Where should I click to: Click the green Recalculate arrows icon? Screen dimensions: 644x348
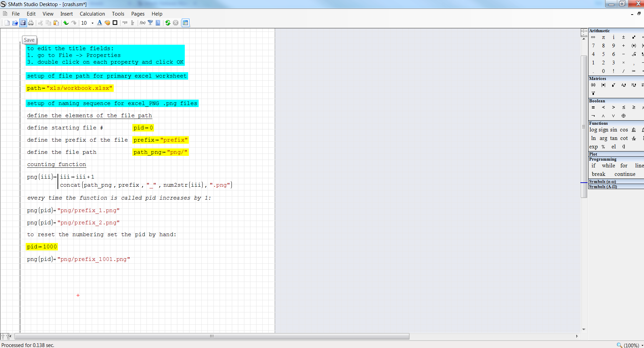[168, 23]
